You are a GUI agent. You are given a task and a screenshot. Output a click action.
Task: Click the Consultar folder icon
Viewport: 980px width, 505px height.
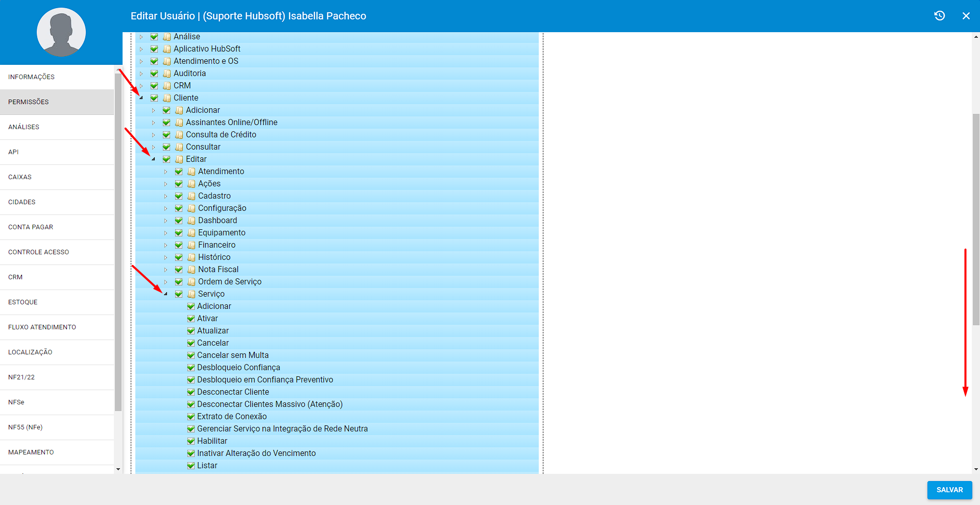coord(179,147)
